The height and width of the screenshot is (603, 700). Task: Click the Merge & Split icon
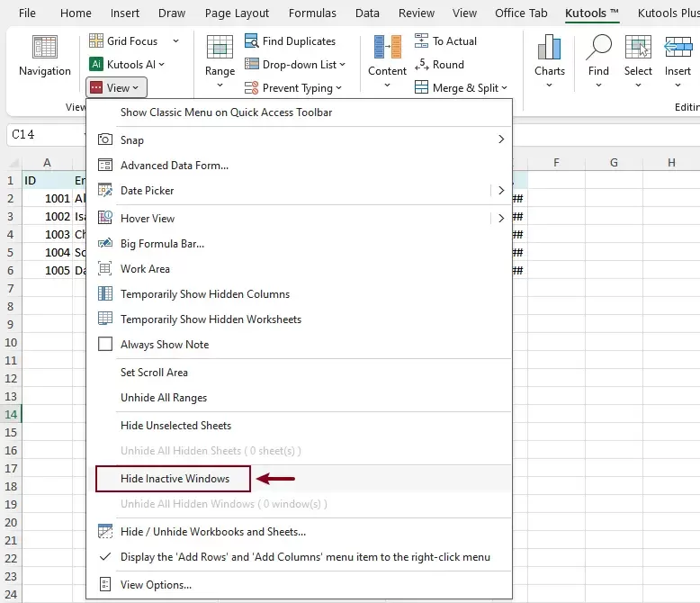click(x=421, y=87)
